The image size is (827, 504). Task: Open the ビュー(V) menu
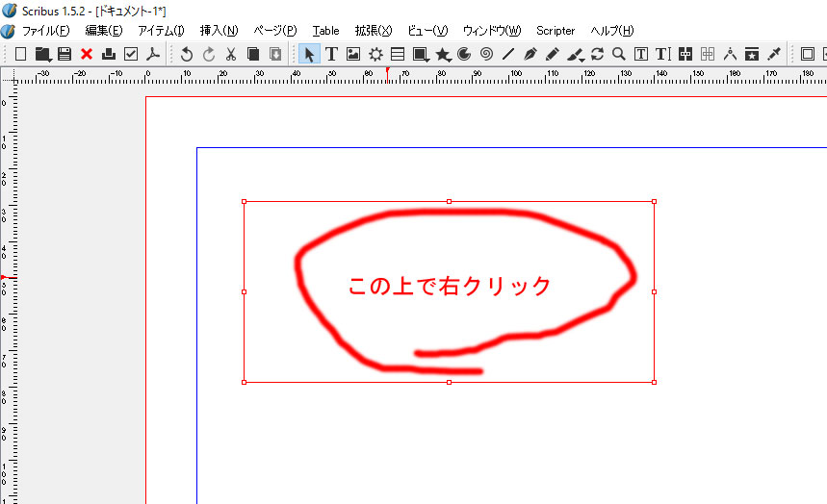(x=427, y=31)
